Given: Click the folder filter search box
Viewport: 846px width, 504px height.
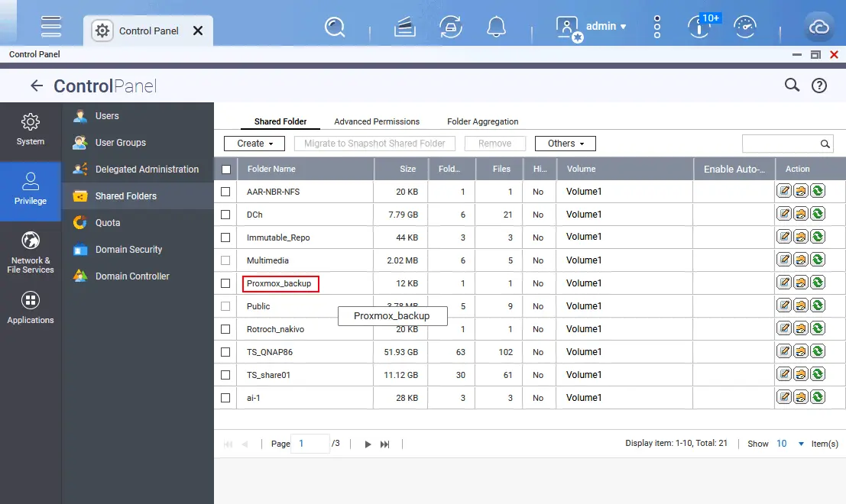Looking at the screenshot, I should pos(788,144).
